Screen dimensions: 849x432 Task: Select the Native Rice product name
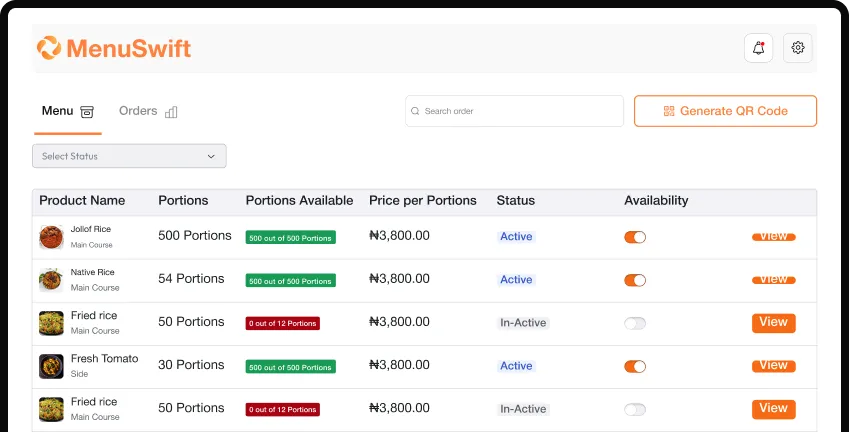tap(93, 272)
